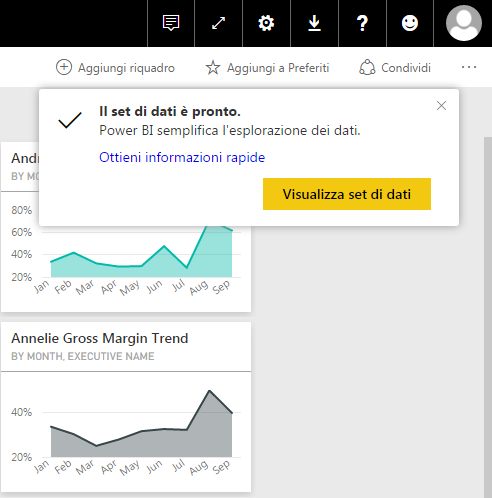Open Ottieni informazioni rapide link
Viewport: 492px width, 498px height.
182,157
